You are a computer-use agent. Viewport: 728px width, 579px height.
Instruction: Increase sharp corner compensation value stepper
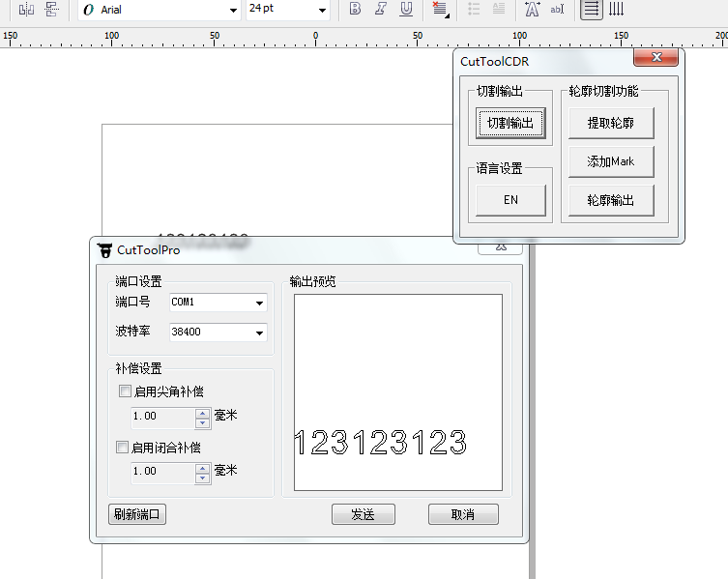point(202,414)
